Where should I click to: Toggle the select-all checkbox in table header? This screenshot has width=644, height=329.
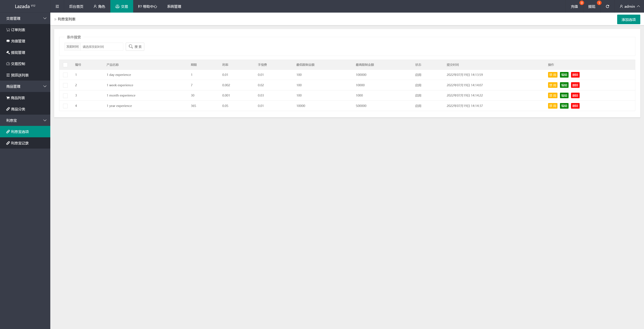(x=65, y=65)
